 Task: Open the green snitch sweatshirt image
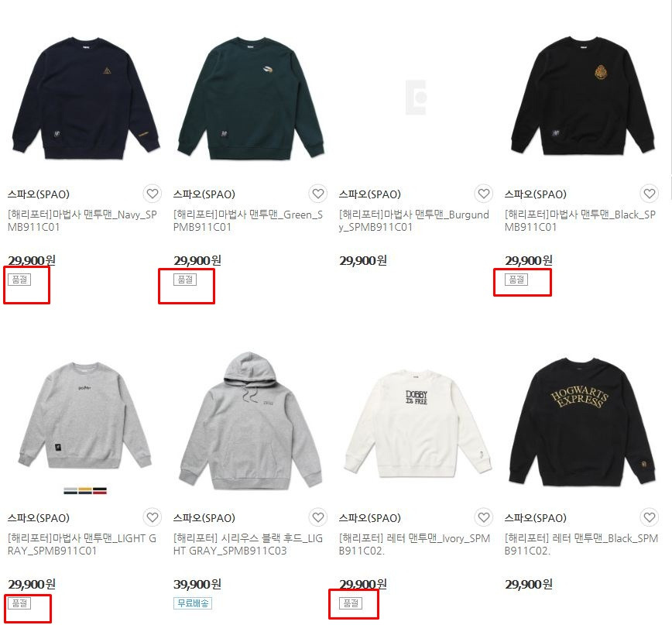(251, 98)
